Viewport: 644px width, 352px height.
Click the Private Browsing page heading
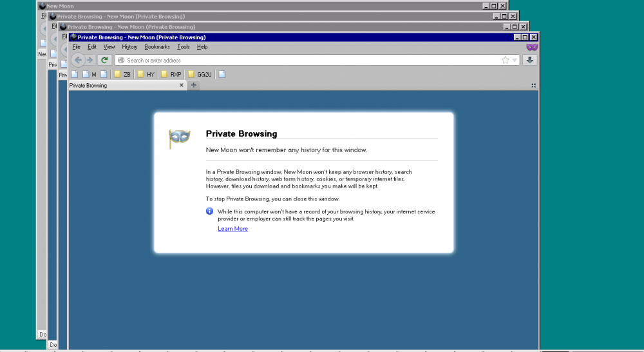241,133
